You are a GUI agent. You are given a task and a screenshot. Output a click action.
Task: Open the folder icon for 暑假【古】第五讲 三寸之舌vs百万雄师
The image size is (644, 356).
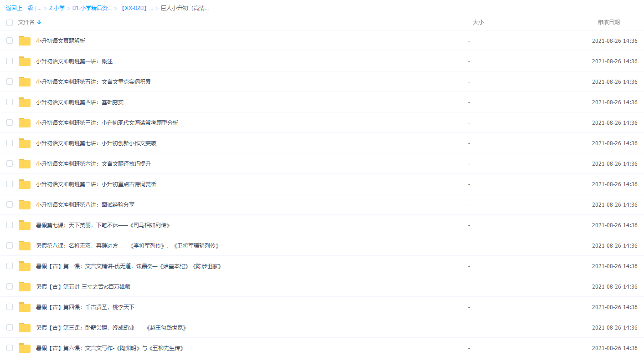[24, 286]
